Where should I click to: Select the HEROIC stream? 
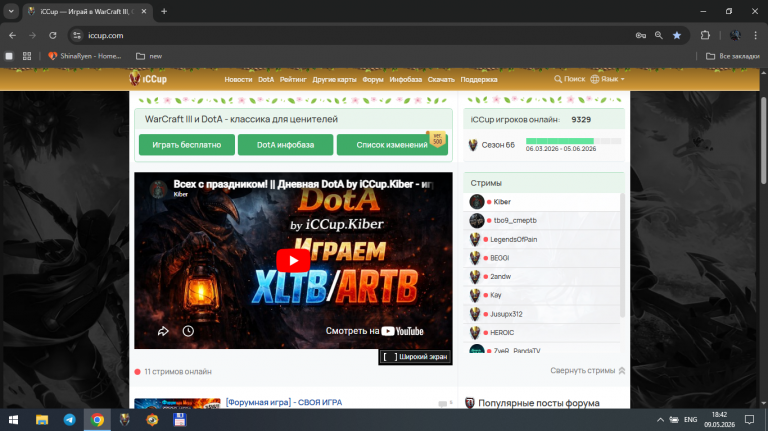pyautogui.click(x=542, y=333)
